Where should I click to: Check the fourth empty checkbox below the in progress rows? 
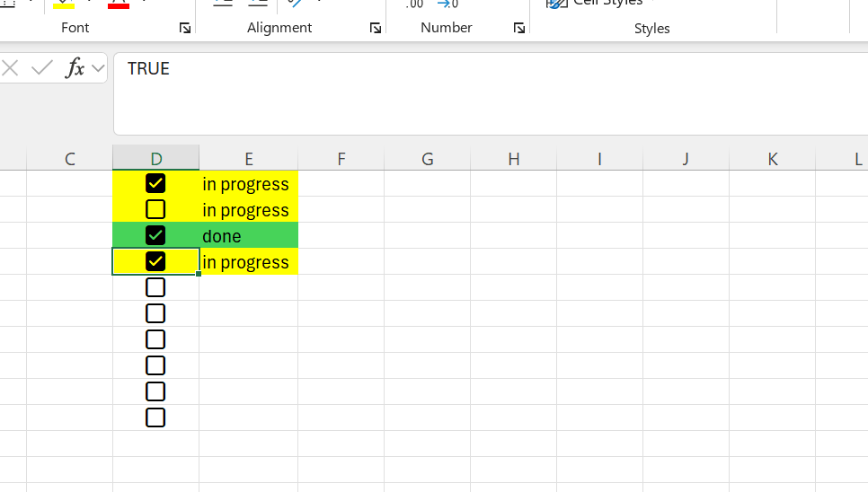(155, 365)
